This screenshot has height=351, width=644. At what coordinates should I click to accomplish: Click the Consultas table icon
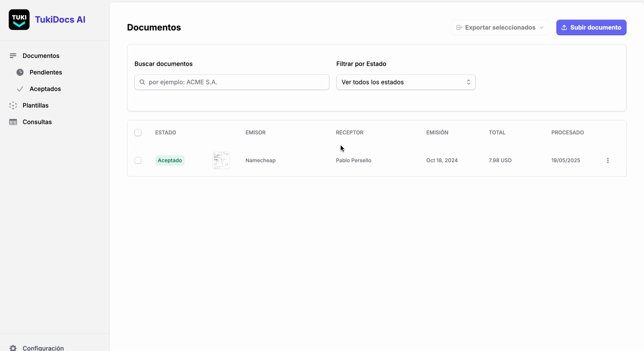(x=13, y=122)
